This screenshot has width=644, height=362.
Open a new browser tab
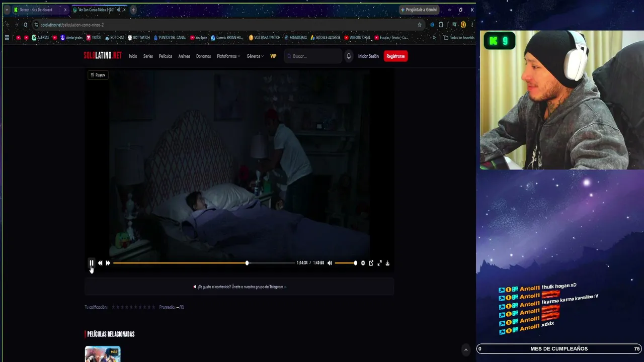[133, 10]
